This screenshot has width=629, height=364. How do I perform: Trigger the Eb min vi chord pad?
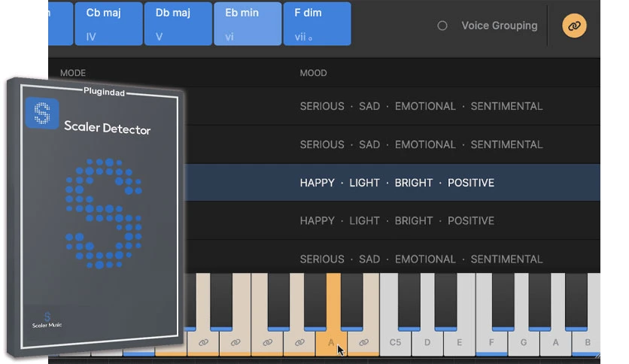[248, 23]
